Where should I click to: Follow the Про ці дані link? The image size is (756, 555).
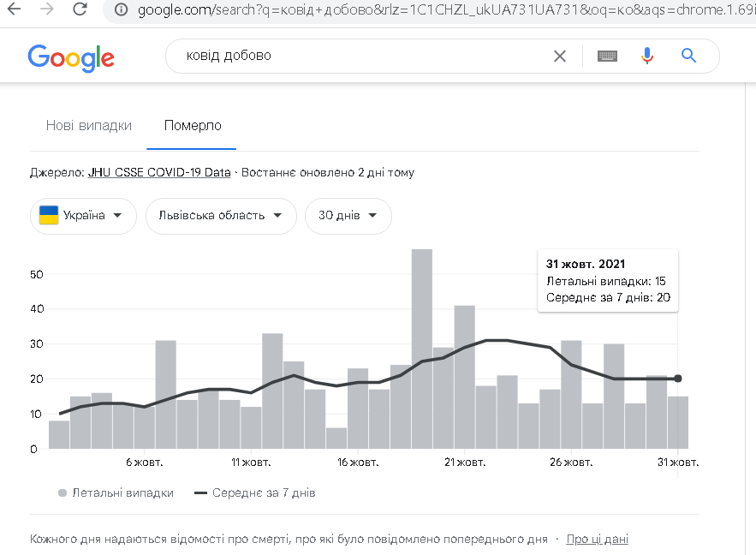coord(597,540)
